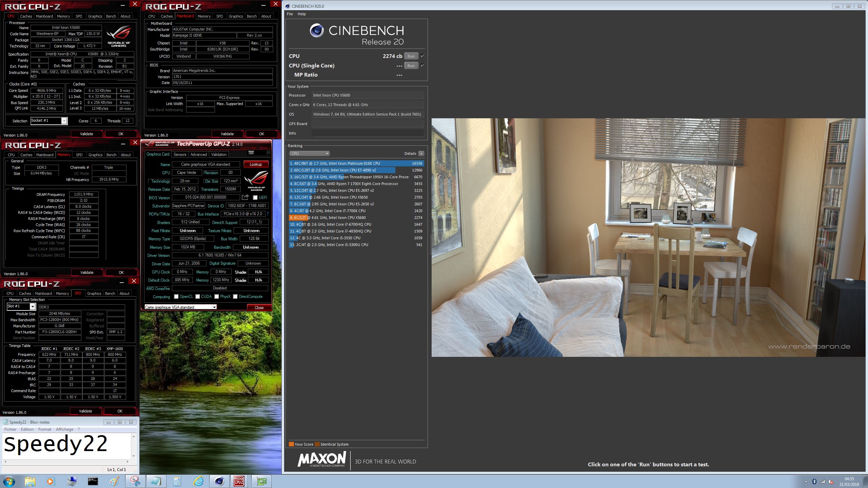Open the Slot #1 memory slot dropdown

[21, 306]
